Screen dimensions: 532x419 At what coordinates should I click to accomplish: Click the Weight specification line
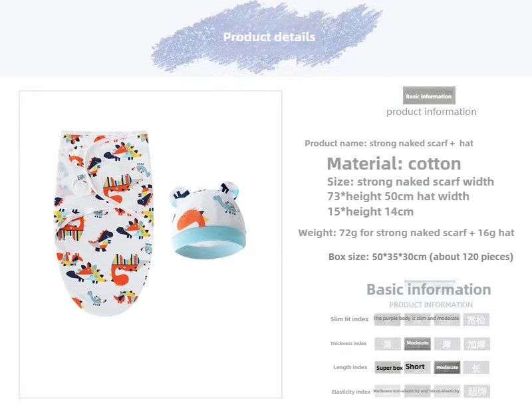[x=406, y=233]
